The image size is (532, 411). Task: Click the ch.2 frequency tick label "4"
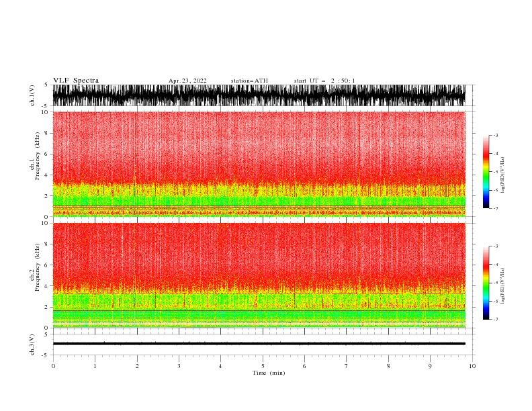coord(47,286)
